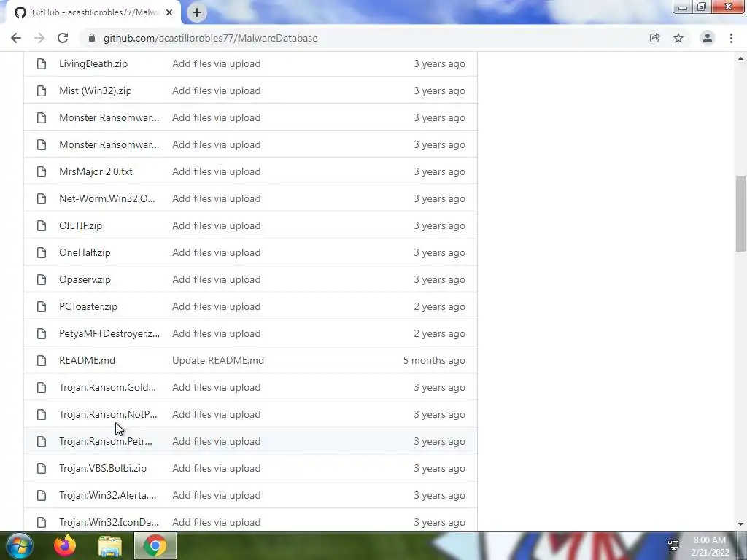Screen dimensions: 747x560
Task: Open LivingDeath.zip file link
Action: pyautogui.click(x=93, y=64)
